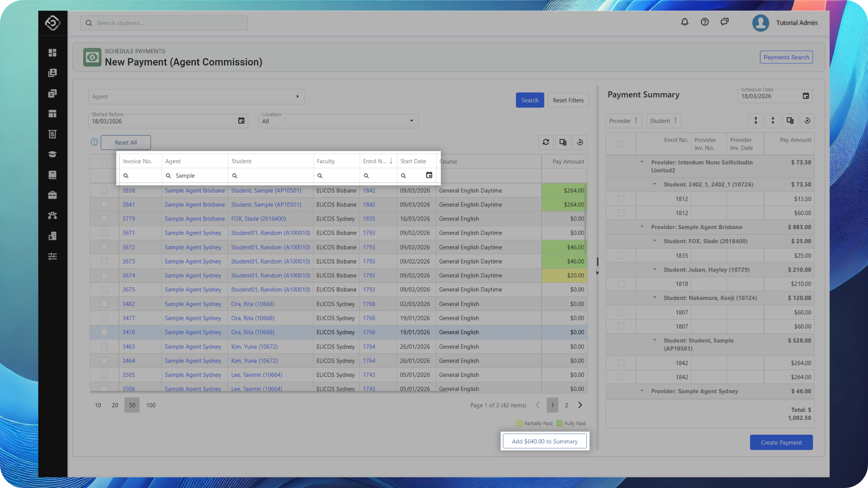Click graduation cap icon in sidebar

click(x=52, y=155)
